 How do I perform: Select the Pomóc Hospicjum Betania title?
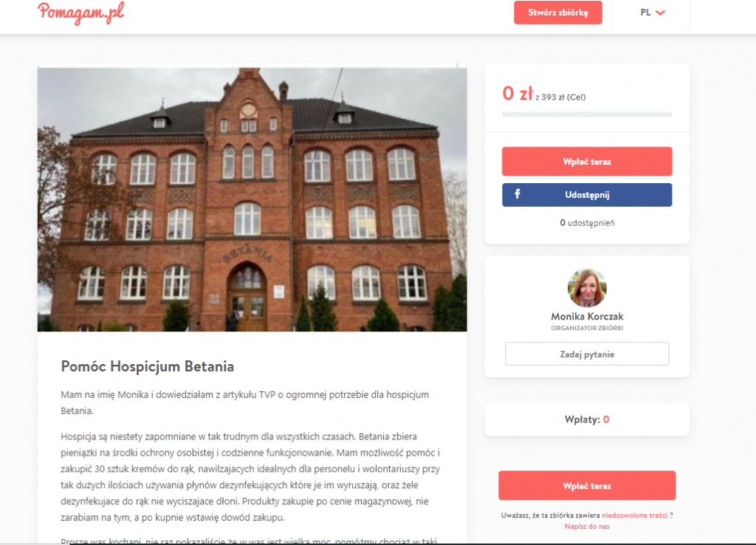pyautogui.click(x=147, y=366)
